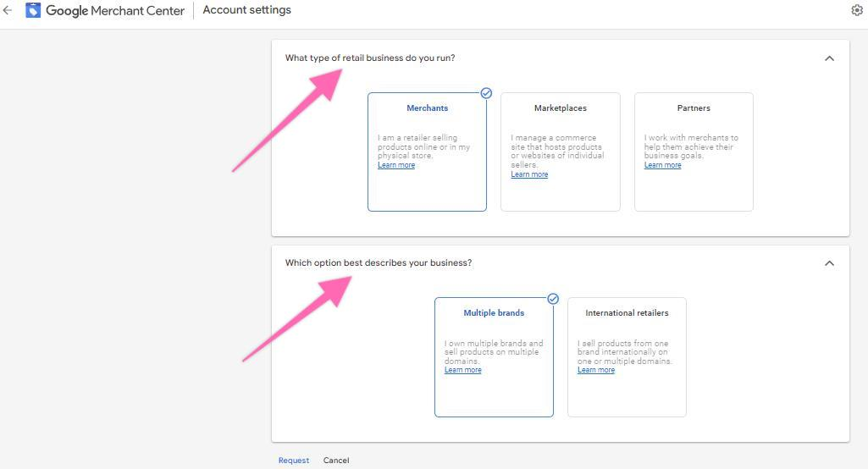Open Learn more link under Partners

(662, 165)
